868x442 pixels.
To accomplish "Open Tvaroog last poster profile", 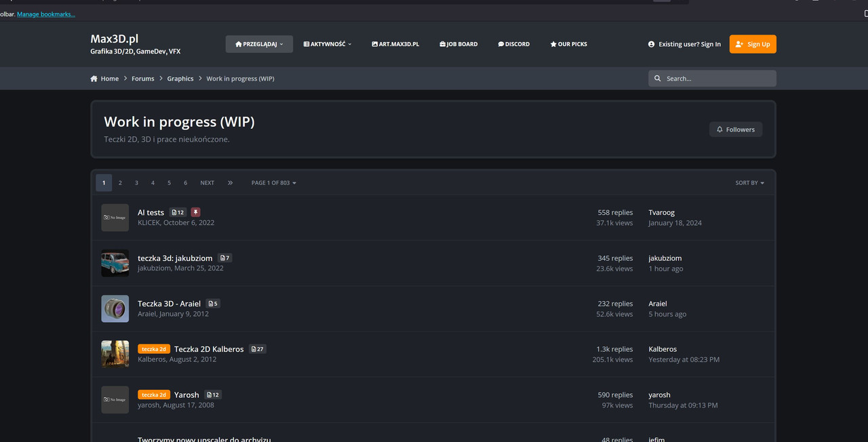I will pos(661,212).
